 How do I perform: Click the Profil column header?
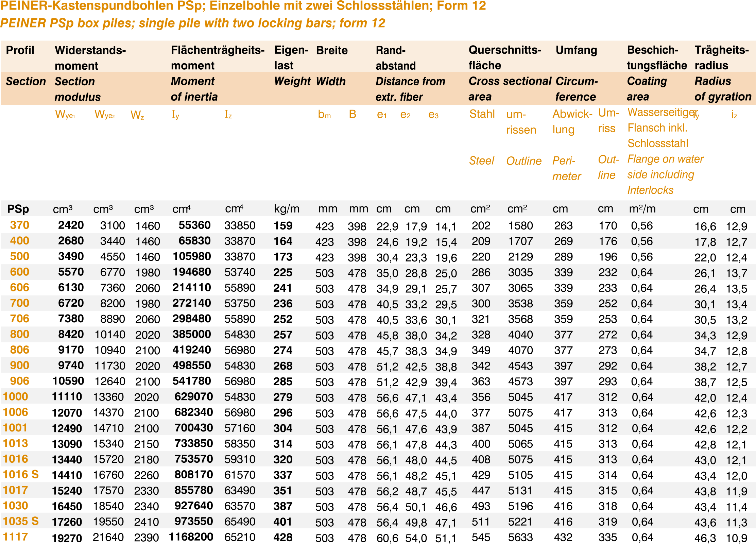pos(20,50)
